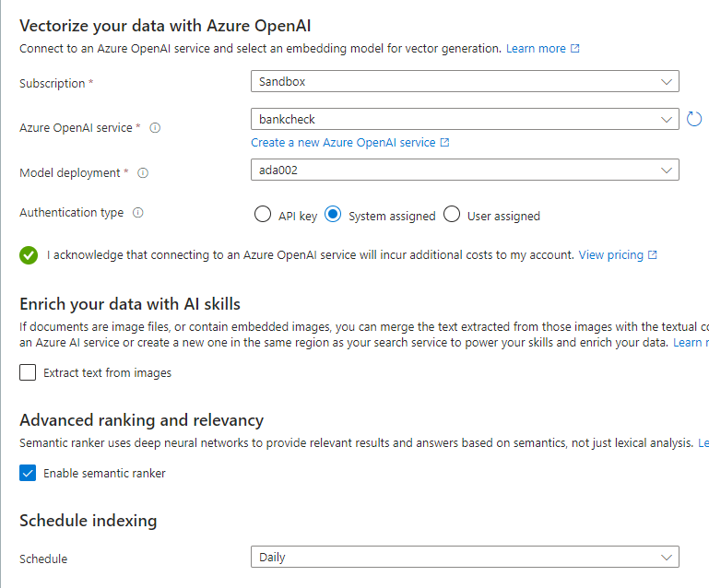
Task: Open Azure OpenAI service dropdown showing bankcheck
Action: point(465,119)
